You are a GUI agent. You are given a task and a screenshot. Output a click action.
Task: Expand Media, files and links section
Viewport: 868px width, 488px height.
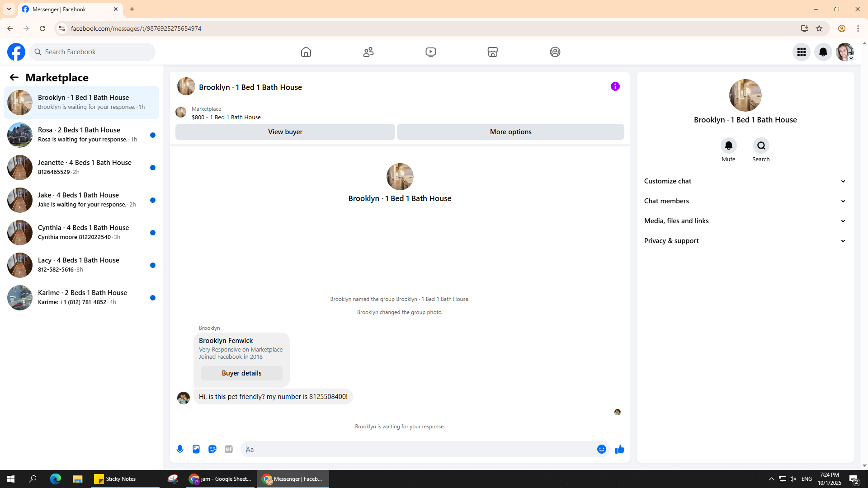pyautogui.click(x=745, y=221)
